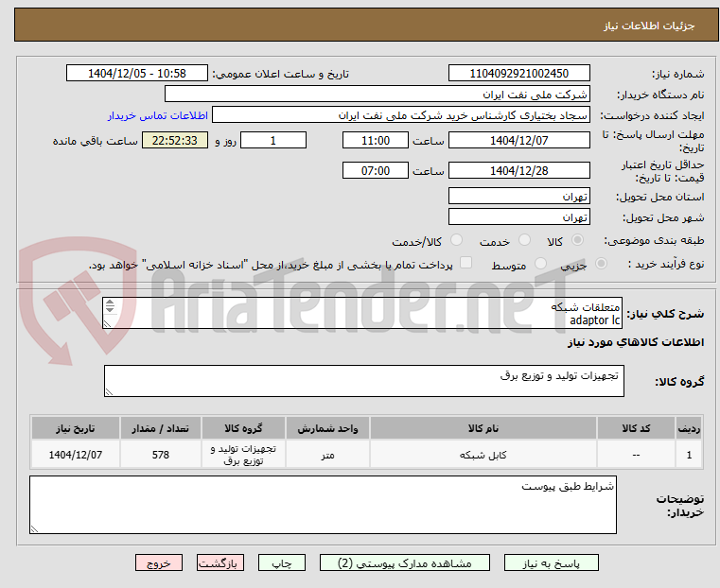Click the استان محل تحویل field تهران
This screenshot has height=588, width=720.
click(518, 197)
